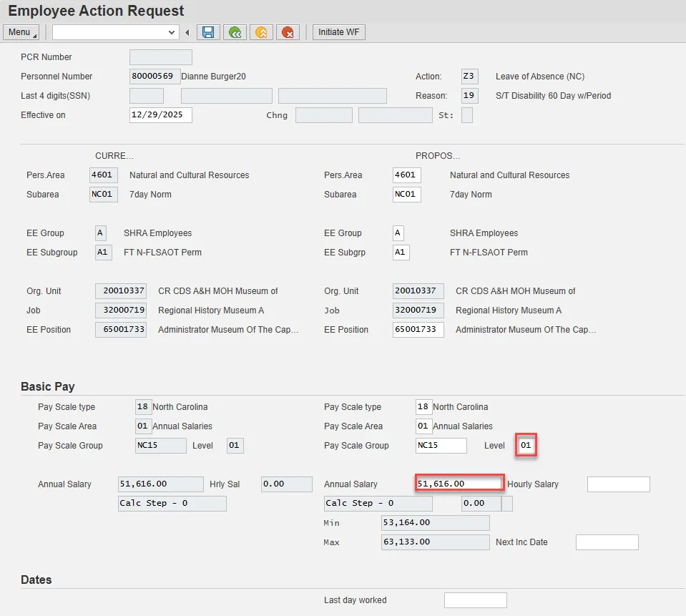Select the proposed EE Subgrp field A1
The width and height of the screenshot is (686, 616).
pos(401,253)
